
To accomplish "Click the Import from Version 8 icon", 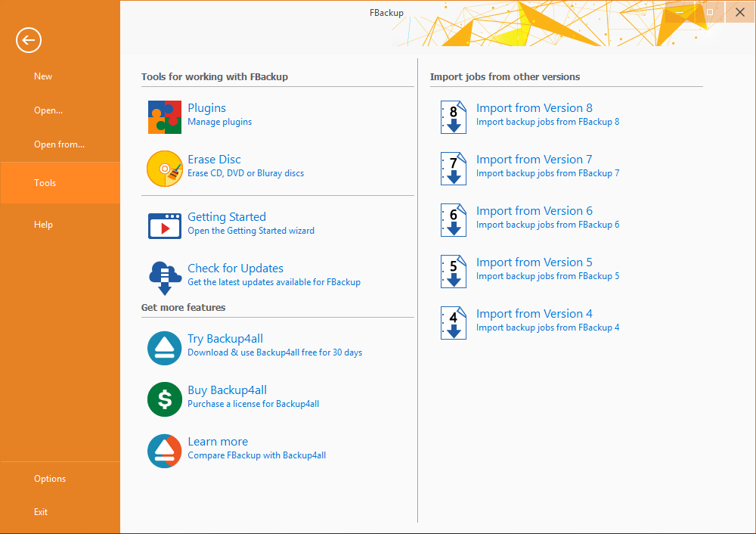I will pos(454,116).
